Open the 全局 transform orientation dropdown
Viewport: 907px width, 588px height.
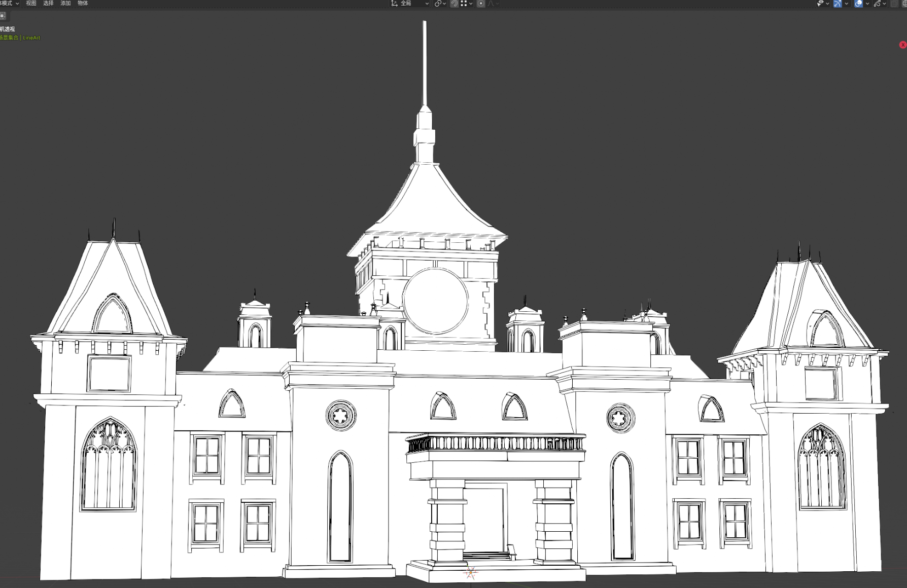coord(410,4)
